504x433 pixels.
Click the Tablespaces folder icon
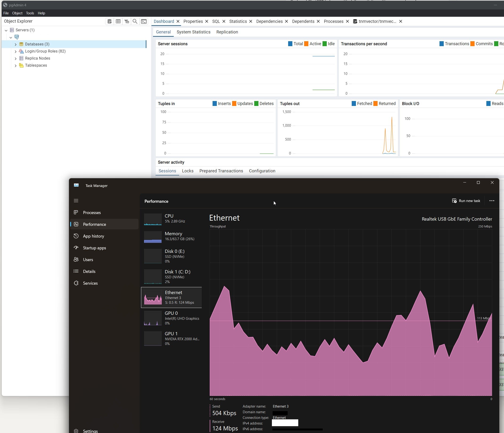[x=21, y=65]
